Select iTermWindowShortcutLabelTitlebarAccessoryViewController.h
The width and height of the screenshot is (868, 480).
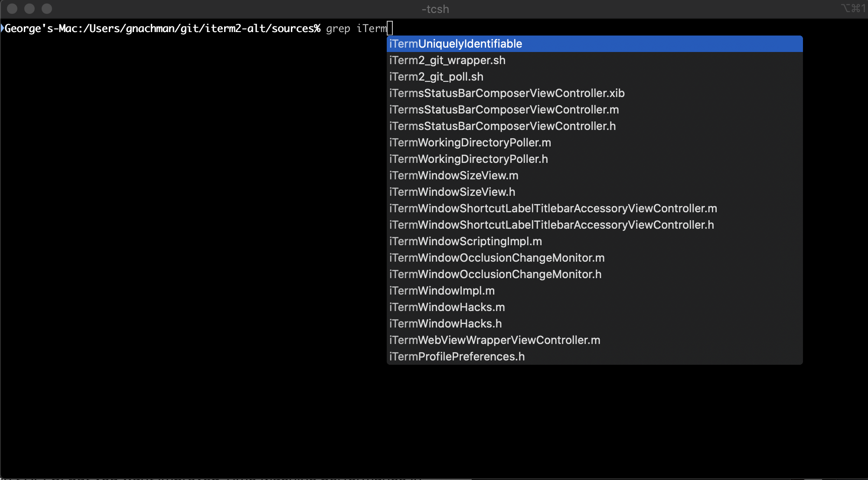(x=551, y=225)
